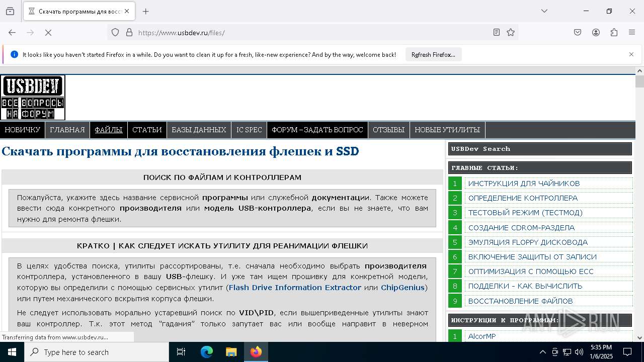Open ТЕСТОВЫЙ РЕЖИМ (ТЕСТМОД) article

coord(525,213)
